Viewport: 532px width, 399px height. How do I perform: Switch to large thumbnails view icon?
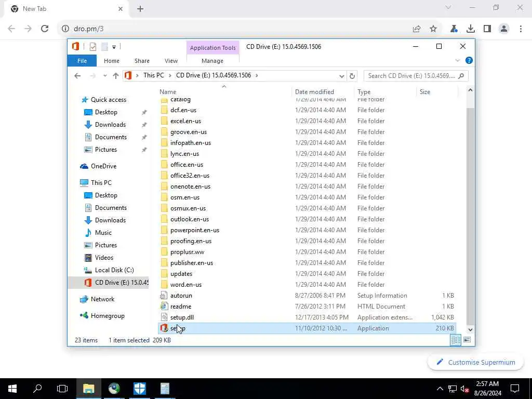467,340
